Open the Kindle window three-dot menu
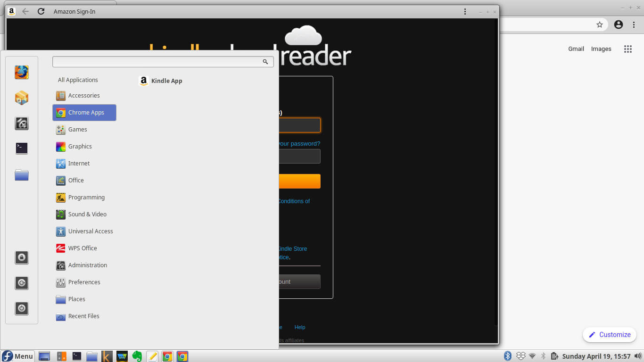The image size is (644, 362). pyautogui.click(x=465, y=12)
